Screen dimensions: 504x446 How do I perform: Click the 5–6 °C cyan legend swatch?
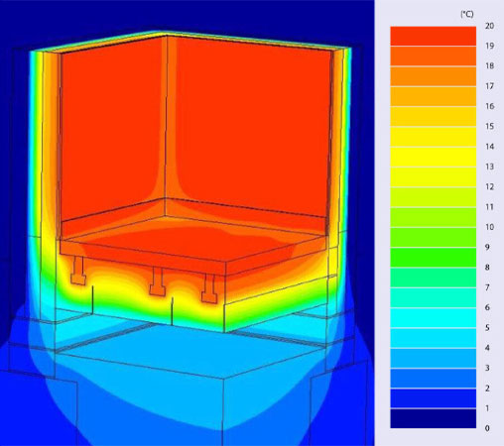coord(433,318)
